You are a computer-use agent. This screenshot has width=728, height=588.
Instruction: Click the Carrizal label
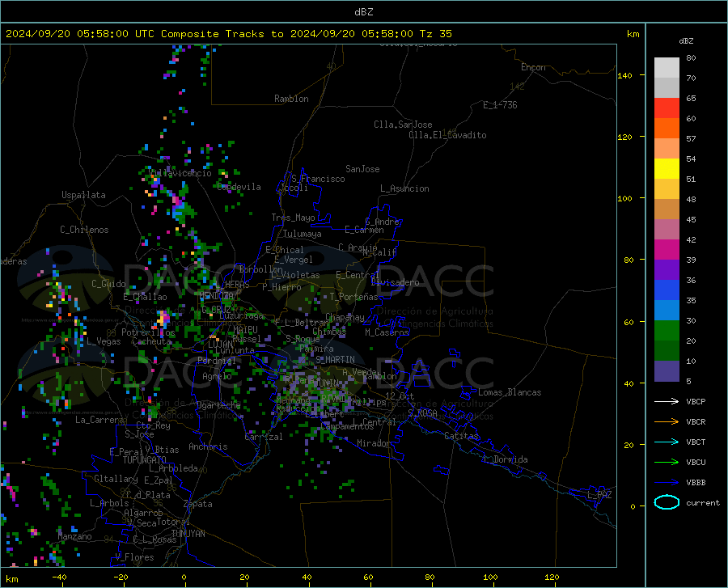[x=264, y=437]
